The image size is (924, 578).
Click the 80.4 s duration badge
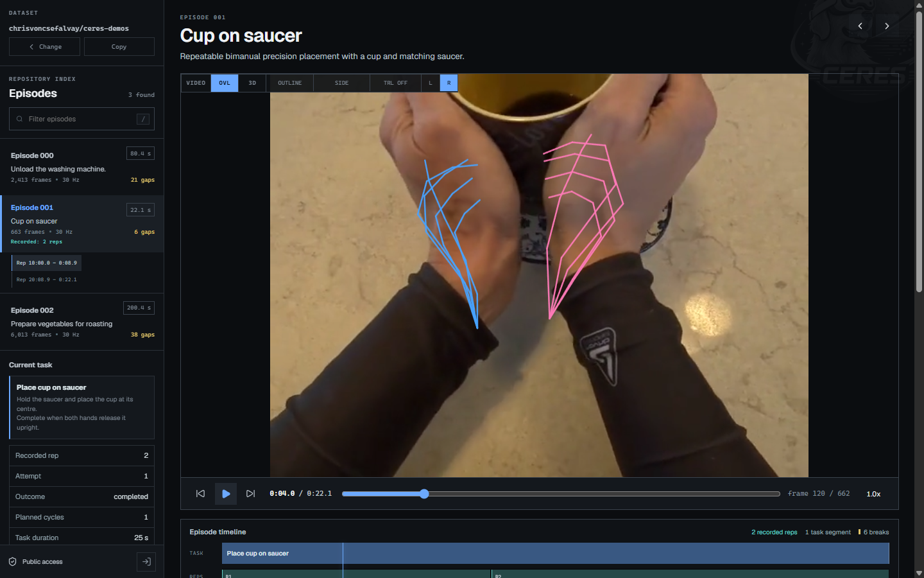(x=141, y=153)
